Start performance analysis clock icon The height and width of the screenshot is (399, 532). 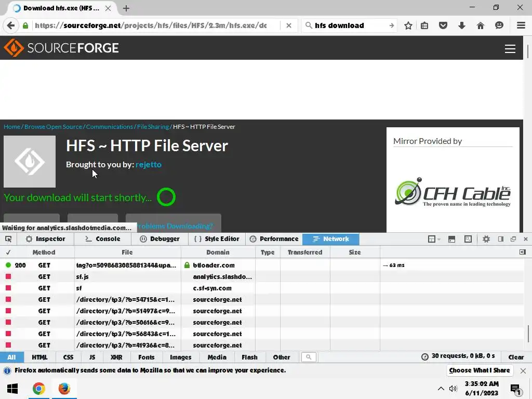425,357
